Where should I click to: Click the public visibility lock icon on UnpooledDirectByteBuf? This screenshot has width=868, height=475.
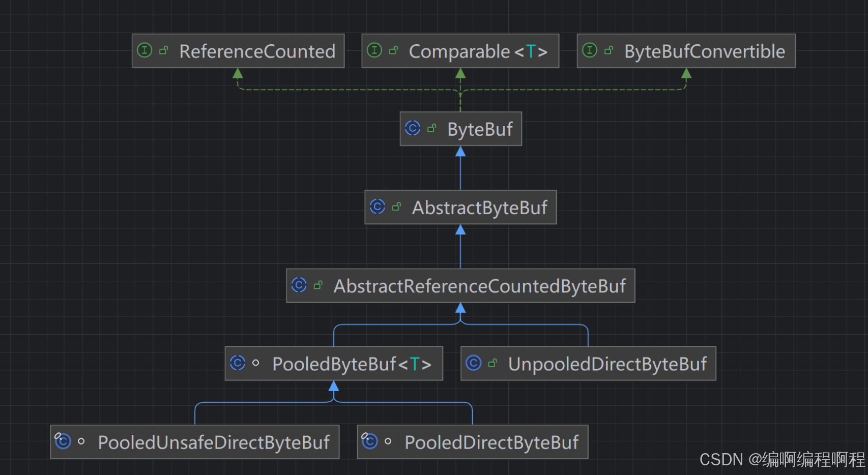coord(493,363)
